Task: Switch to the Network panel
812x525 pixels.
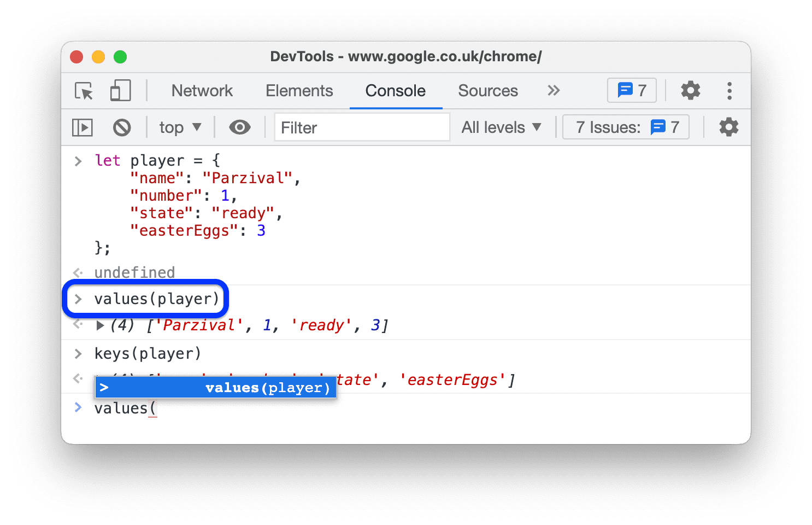Action: [x=202, y=91]
